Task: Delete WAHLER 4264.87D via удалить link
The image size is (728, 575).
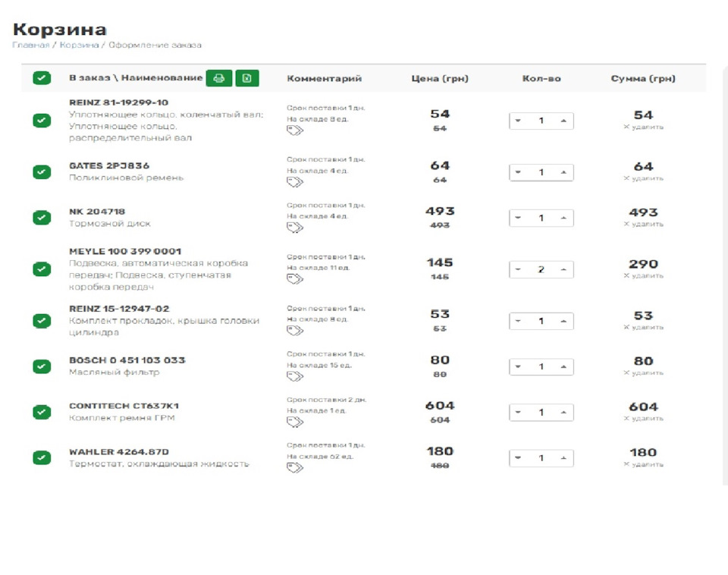Action: point(644,464)
